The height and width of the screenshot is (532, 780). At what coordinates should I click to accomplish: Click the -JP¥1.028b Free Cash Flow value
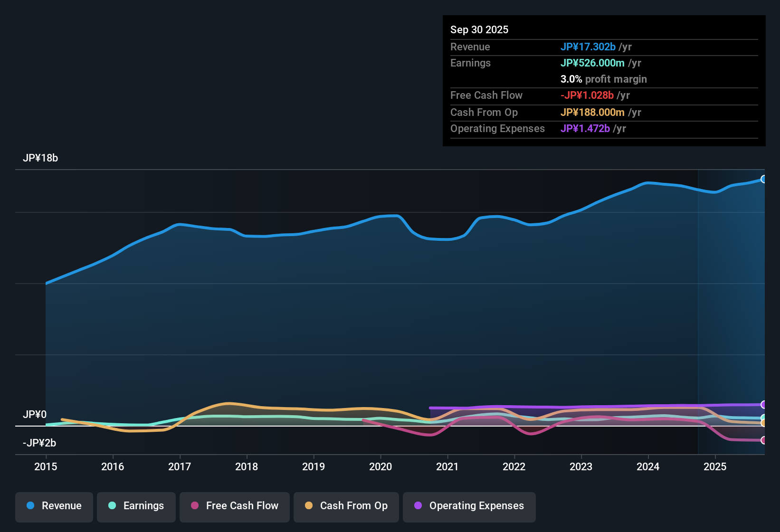point(587,95)
